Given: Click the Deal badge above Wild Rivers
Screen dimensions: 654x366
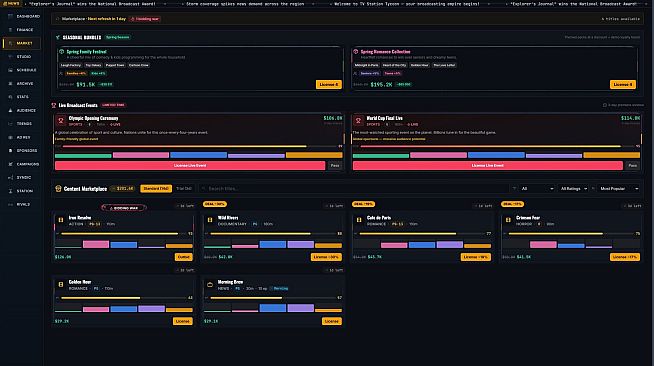Looking at the screenshot, I should pos(214,204).
